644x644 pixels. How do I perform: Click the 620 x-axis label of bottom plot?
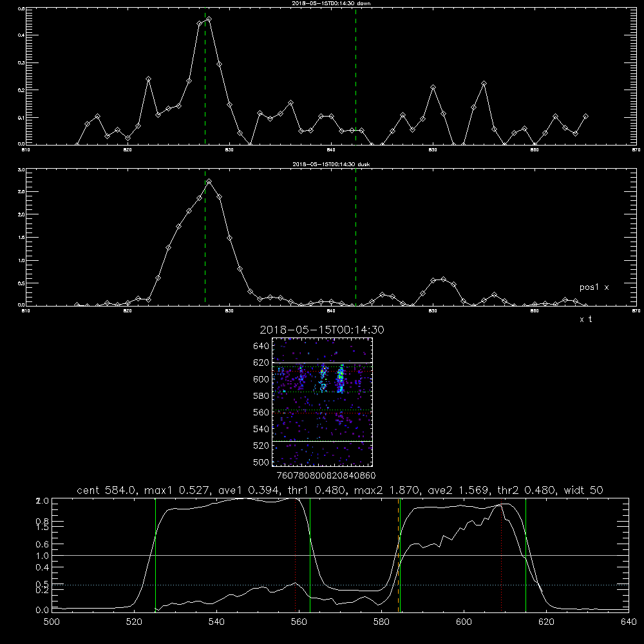(546, 622)
